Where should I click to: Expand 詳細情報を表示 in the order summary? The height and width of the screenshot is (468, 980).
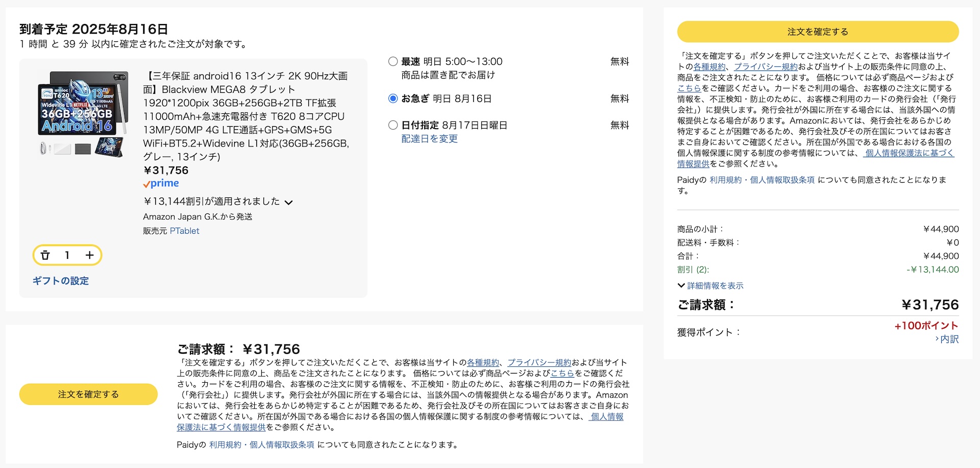pos(710,286)
